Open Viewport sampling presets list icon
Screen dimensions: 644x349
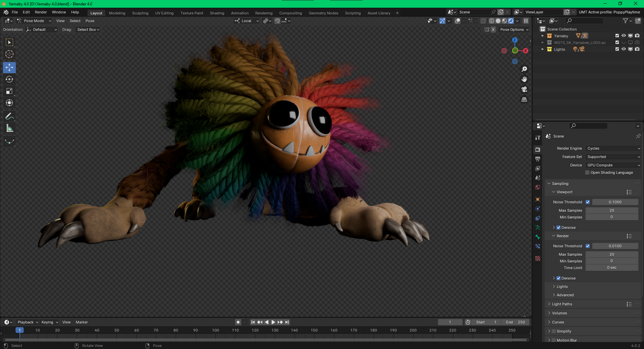point(629,192)
